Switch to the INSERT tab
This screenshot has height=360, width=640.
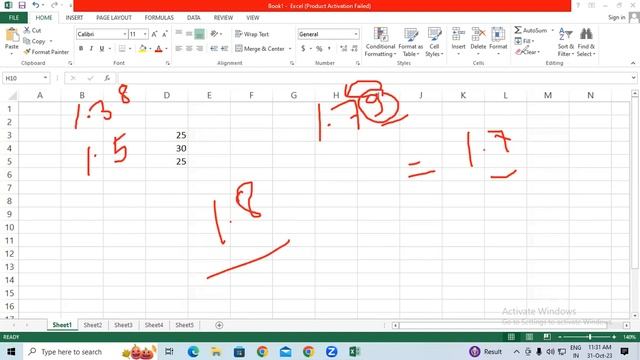(74, 18)
